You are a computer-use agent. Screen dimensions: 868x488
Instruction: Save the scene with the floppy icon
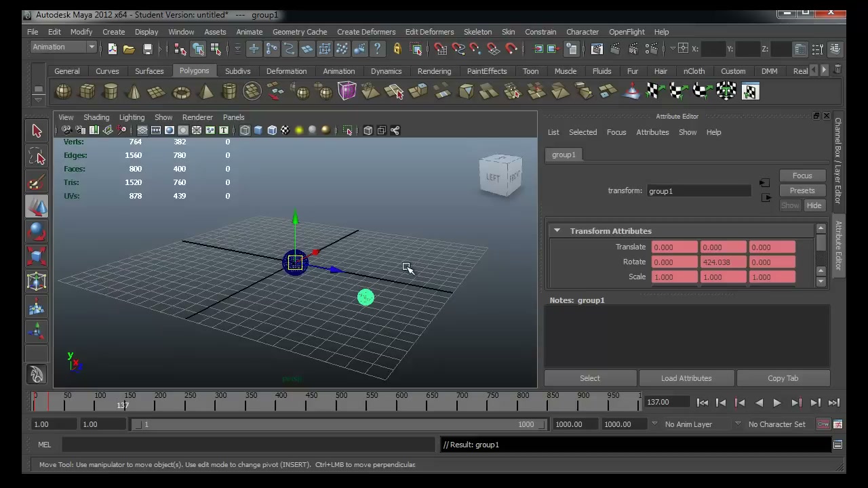(147, 48)
